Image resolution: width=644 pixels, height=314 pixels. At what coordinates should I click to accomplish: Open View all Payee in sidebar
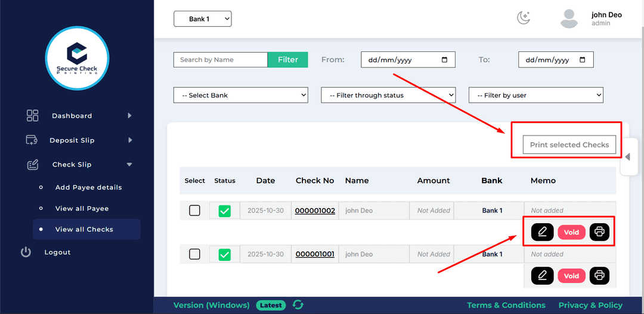point(82,208)
